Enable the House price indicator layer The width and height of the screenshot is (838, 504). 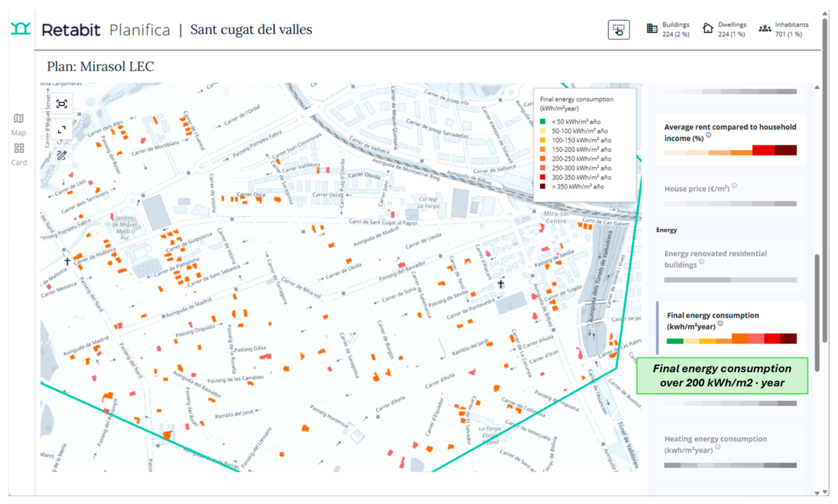tap(697, 189)
